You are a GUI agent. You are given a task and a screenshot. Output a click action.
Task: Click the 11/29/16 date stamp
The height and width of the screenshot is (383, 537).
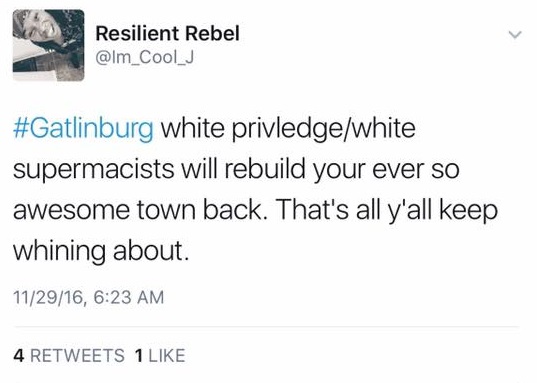[x=48, y=297]
